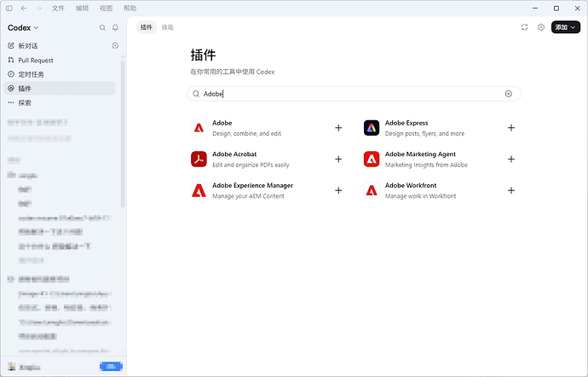The width and height of the screenshot is (588, 377).
Task: Go back with the left arrow
Action: pos(24,9)
